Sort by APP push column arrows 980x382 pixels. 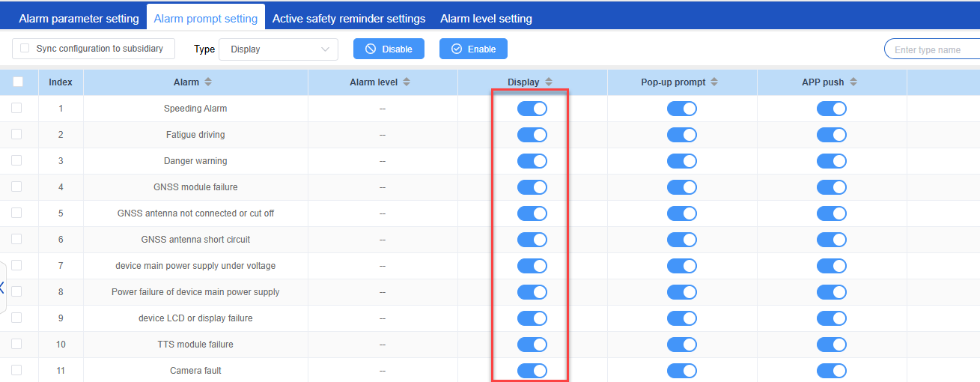point(853,82)
